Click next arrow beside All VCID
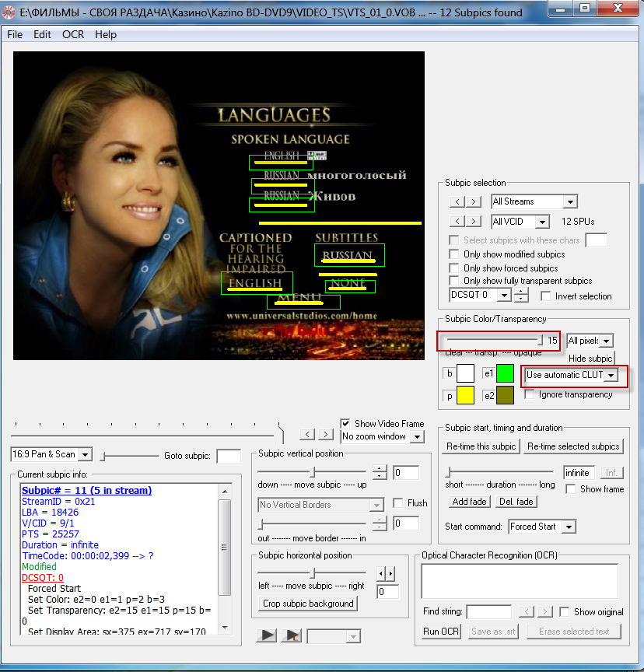 pos(473,221)
